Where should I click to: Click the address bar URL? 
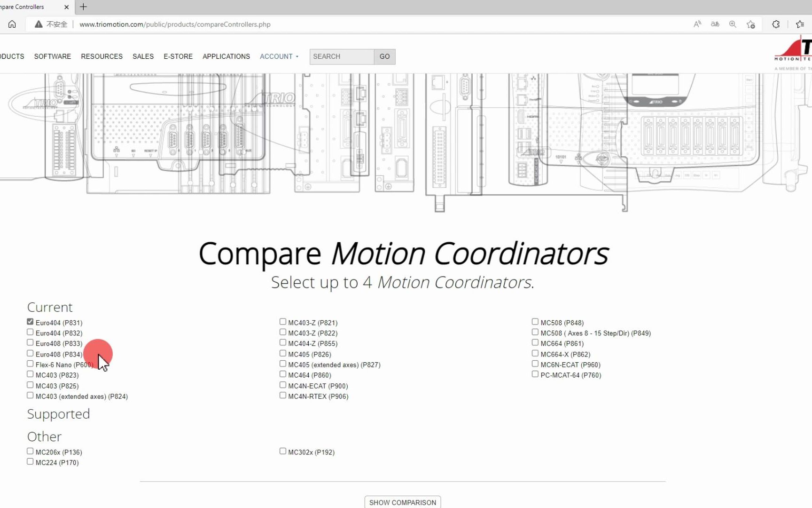pos(175,24)
